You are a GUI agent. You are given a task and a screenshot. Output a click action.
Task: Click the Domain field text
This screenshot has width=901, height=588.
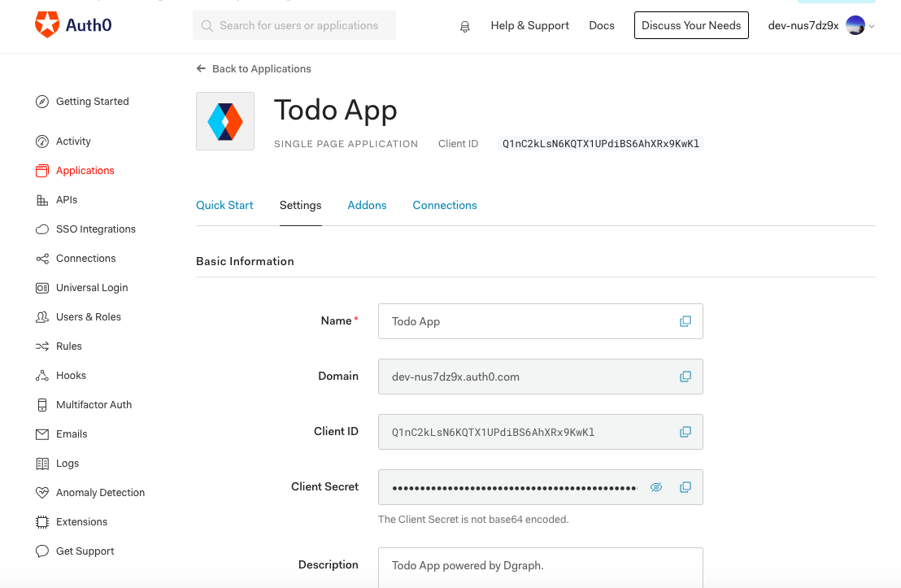tap(455, 377)
